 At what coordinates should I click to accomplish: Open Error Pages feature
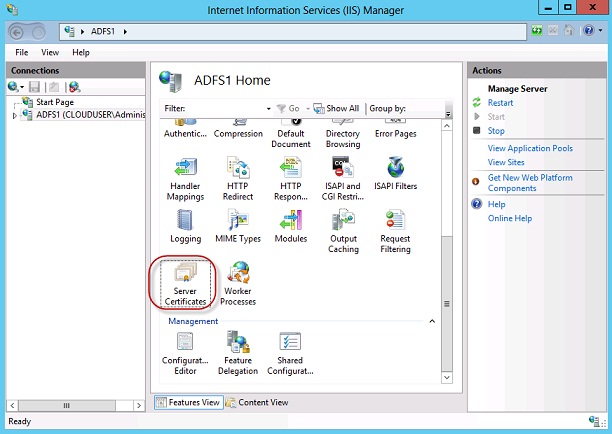395,129
